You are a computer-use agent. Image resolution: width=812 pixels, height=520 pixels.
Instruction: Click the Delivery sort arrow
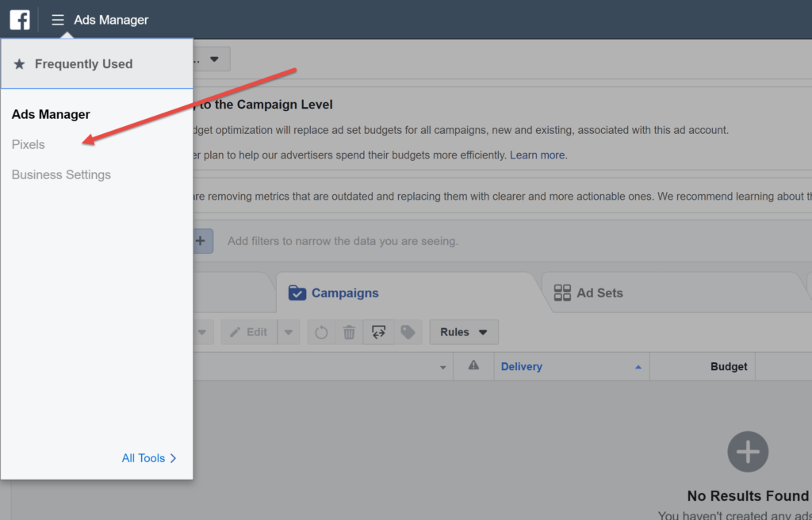pos(638,367)
